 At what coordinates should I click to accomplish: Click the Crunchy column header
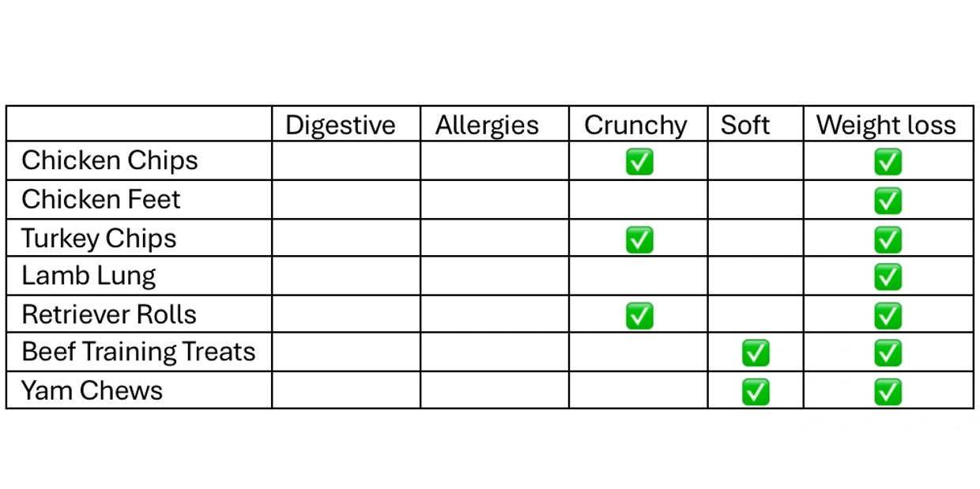click(x=635, y=125)
